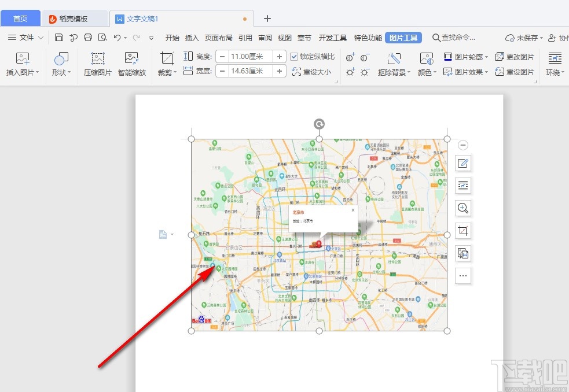Viewport: 569px width, 392px height.
Task: Click the image edit icon in the floating sidebar
Action: click(x=463, y=163)
